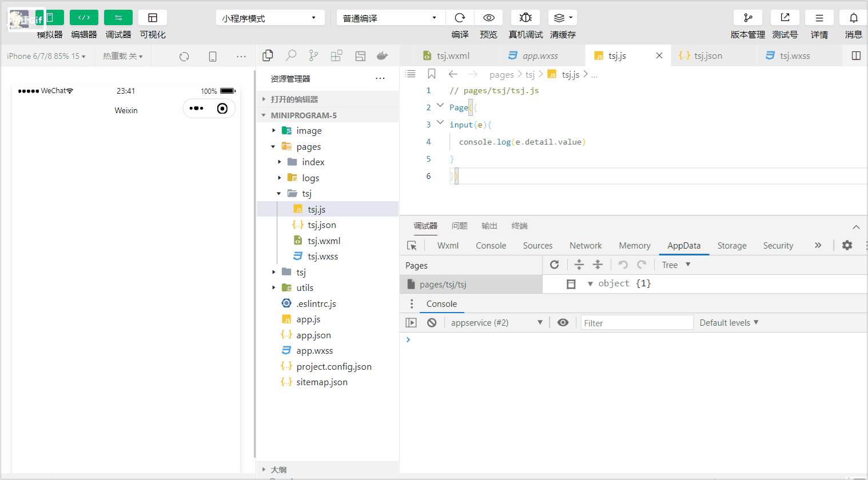Viewport: 868px width, 480px height.
Task: Collapse the MINIPROGRAM-5 project root
Action: tap(328, 115)
